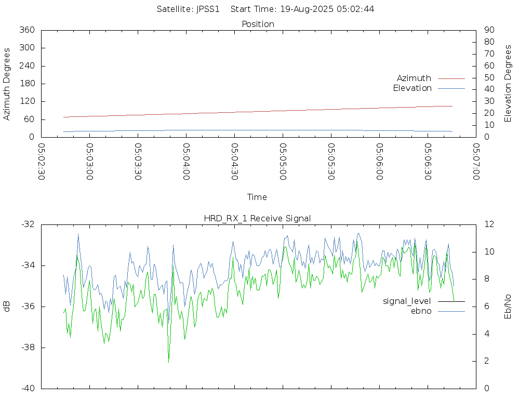
Task: Click the 05:03:00 time tick label
Action: pyautogui.click(x=89, y=162)
